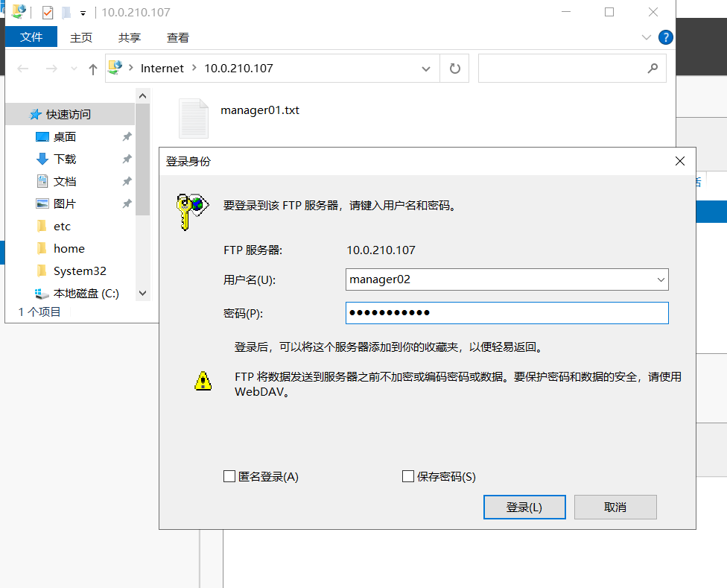
Task: Expand the address bar history dropdown
Action: (426, 69)
